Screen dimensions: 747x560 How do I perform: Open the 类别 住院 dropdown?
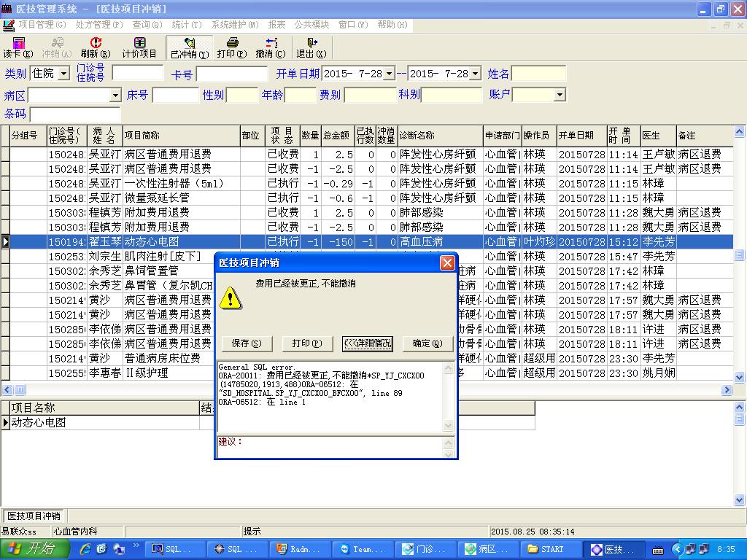[x=64, y=74]
